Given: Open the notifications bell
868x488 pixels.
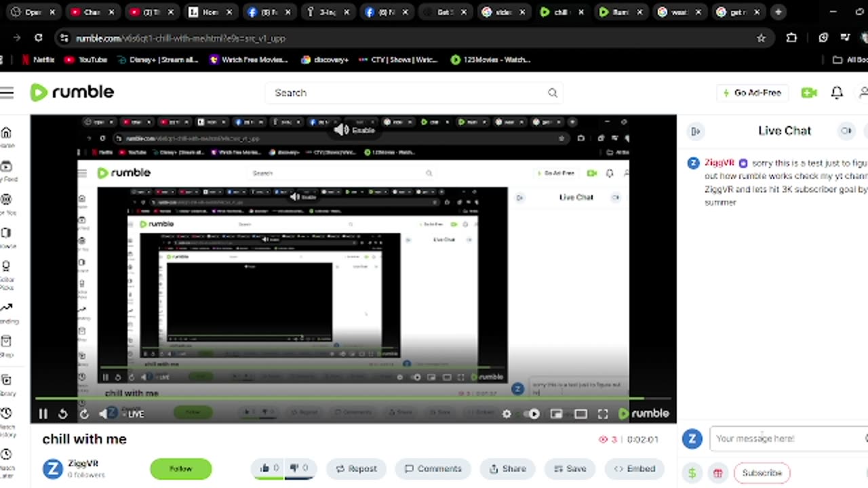Looking at the screenshot, I should (x=837, y=93).
